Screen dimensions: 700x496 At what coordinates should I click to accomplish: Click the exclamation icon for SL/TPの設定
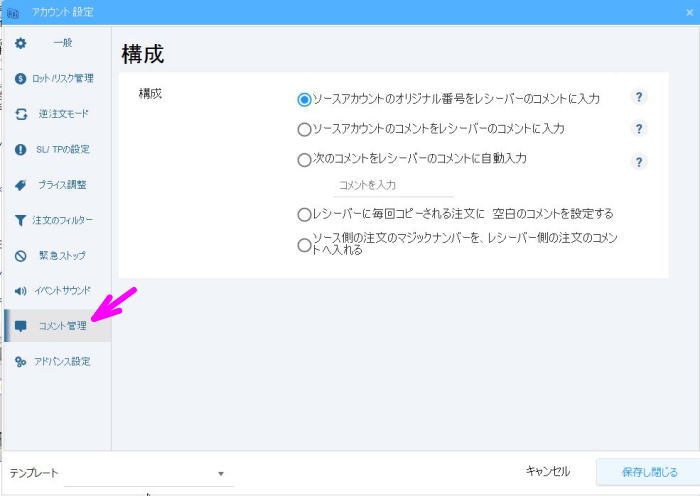tap(21, 150)
